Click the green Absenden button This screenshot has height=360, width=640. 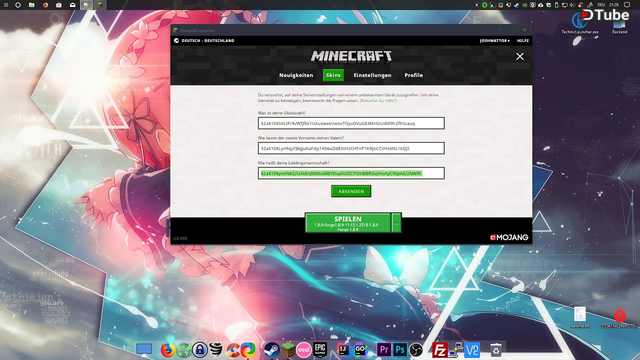click(x=351, y=191)
